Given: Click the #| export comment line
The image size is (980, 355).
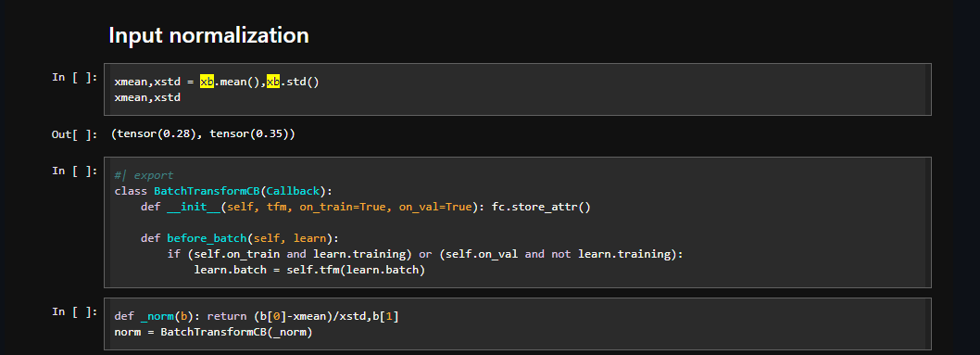Looking at the screenshot, I should (144, 175).
